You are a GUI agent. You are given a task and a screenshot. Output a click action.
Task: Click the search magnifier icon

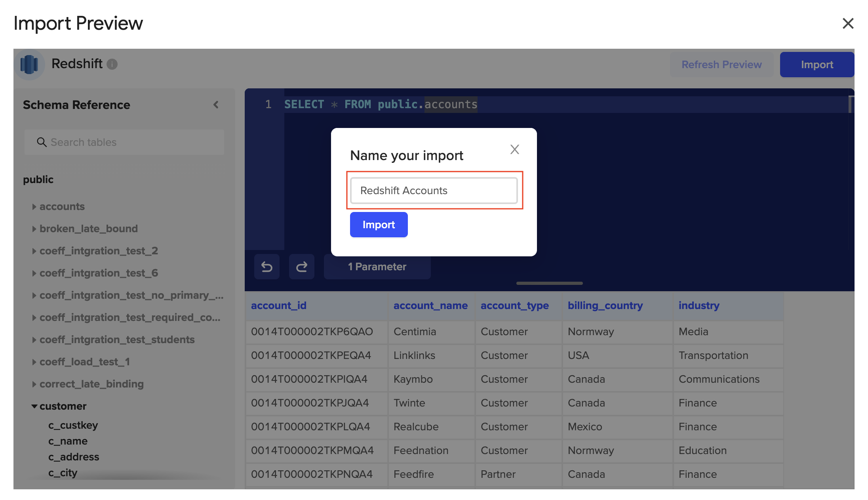[x=42, y=142]
